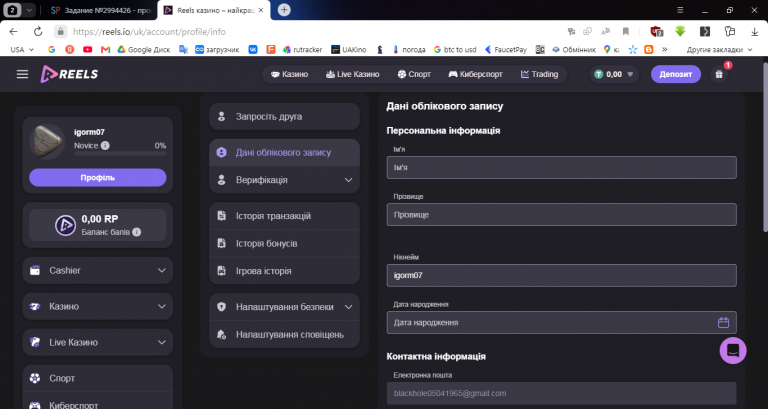Screen dimensions: 768x409
Task: Open the browser downloads icon
Action: 754,31
